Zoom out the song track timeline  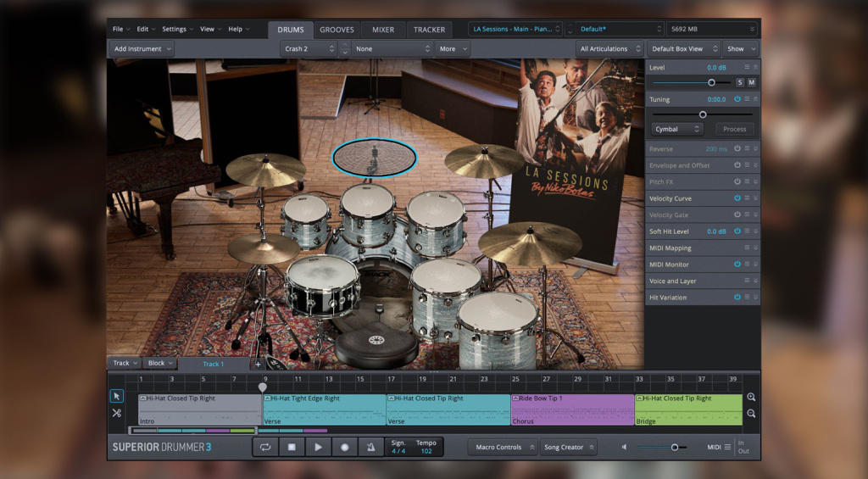pos(751,413)
